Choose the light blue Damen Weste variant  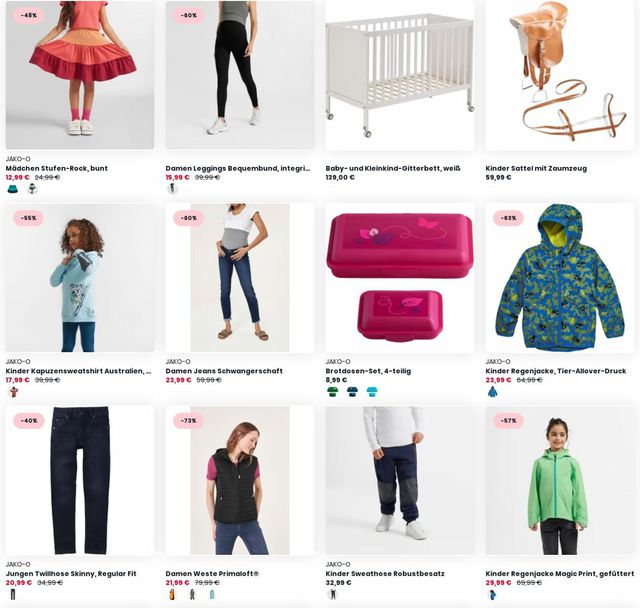(212, 595)
